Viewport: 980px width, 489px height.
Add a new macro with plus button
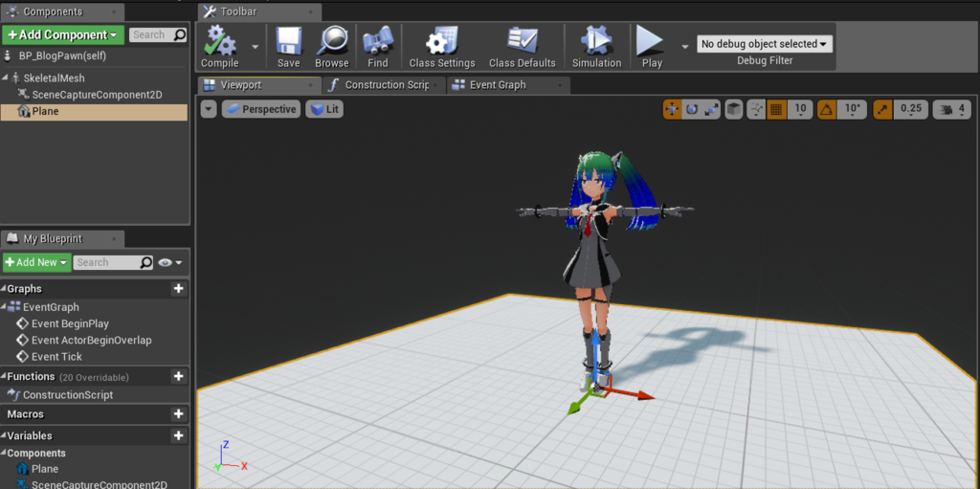click(178, 414)
